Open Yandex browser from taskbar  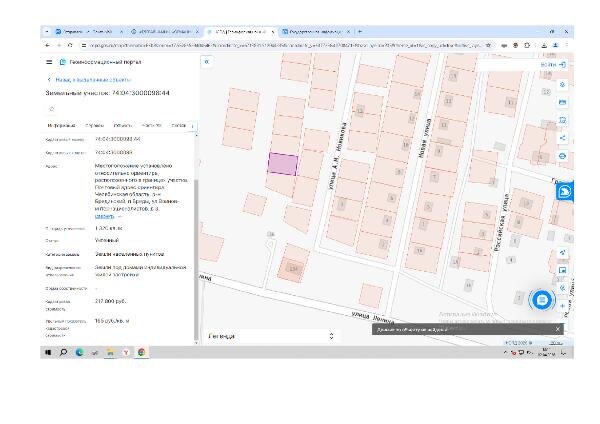click(126, 352)
